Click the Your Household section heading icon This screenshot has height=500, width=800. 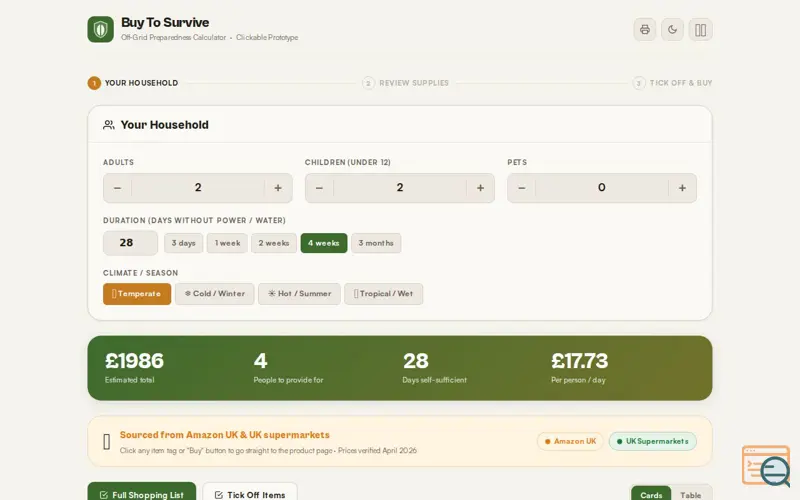[109, 125]
